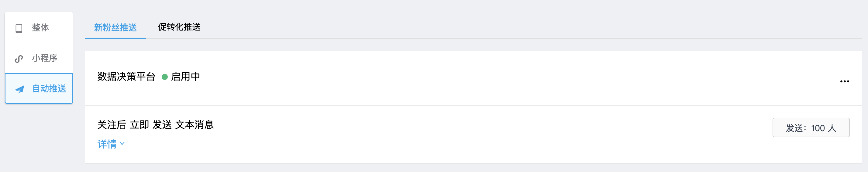Click the green 启用中 status dot
Viewport: 868px width, 172px height.
click(x=165, y=77)
